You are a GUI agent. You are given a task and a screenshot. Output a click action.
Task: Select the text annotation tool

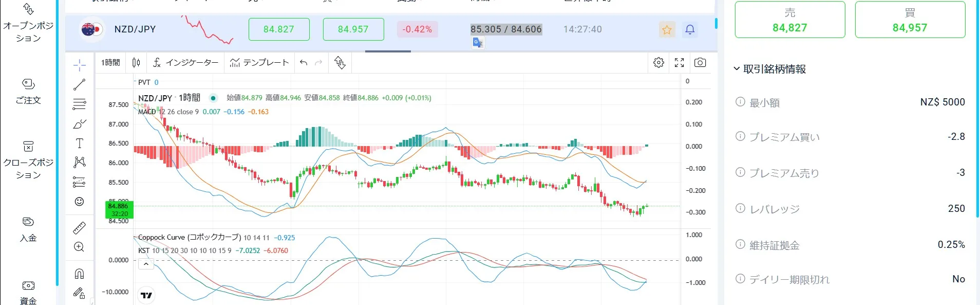coord(80,143)
